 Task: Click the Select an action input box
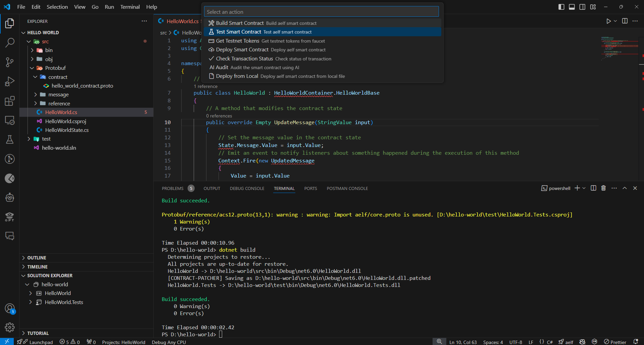321,12
